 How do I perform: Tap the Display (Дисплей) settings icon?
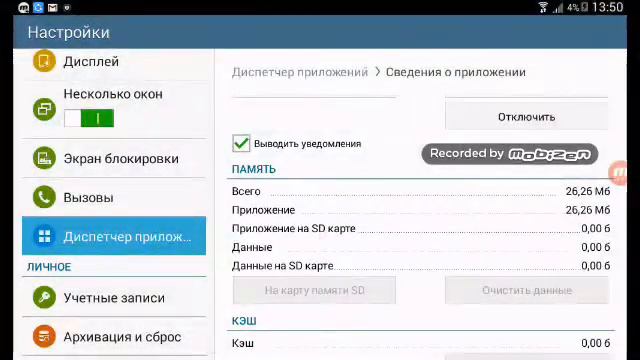tap(44, 61)
